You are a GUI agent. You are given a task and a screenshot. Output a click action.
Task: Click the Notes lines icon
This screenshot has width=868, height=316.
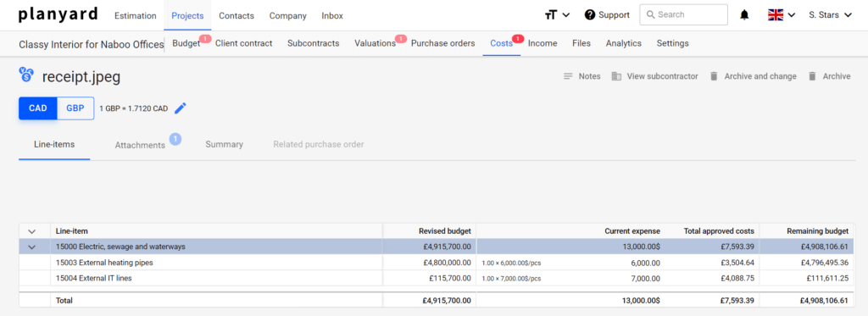568,76
